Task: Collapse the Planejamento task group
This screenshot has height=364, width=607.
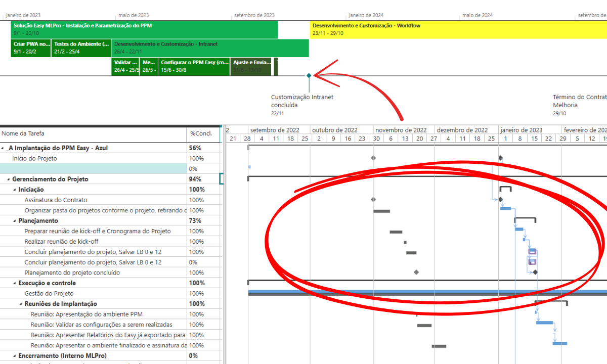Action: (15, 221)
